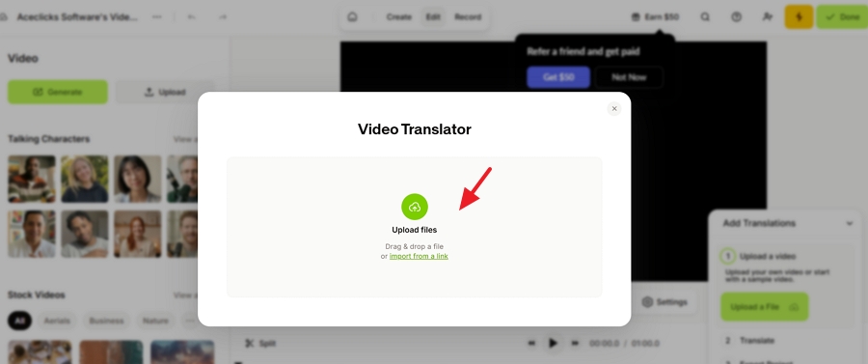868x364 pixels.
Task: Click the Split scissors tool
Action: pyautogui.click(x=260, y=344)
